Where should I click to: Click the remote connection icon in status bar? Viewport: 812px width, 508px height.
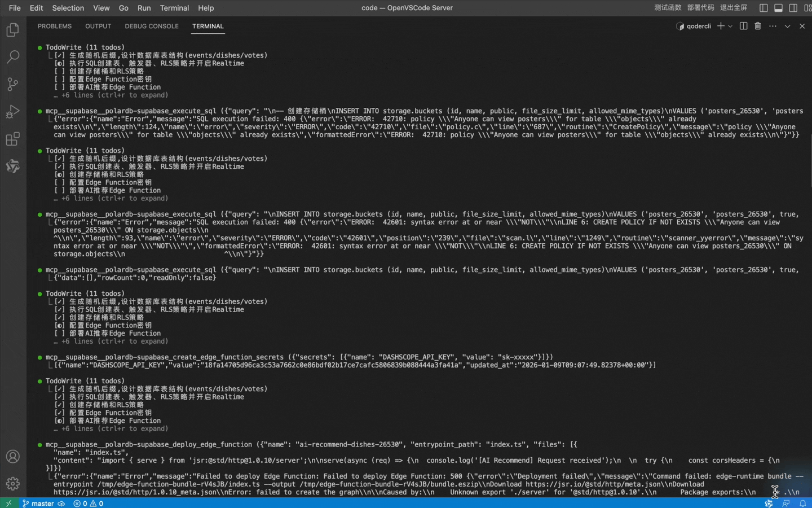point(8,503)
